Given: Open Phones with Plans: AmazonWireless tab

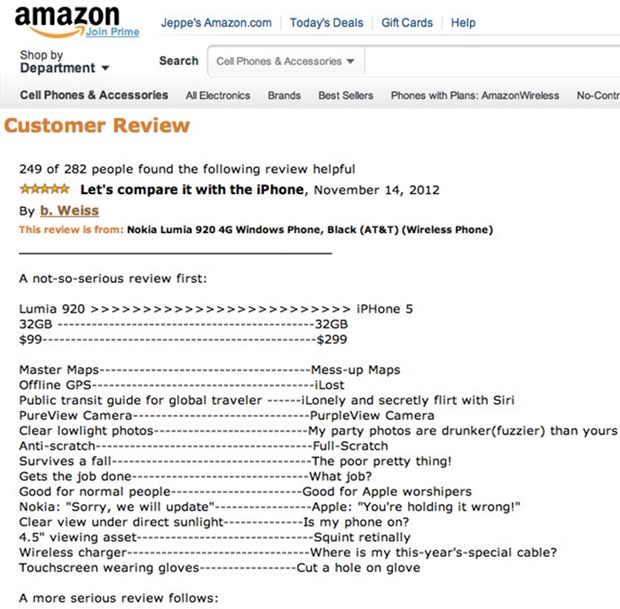Looking at the screenshot, I should click(475, 95).
